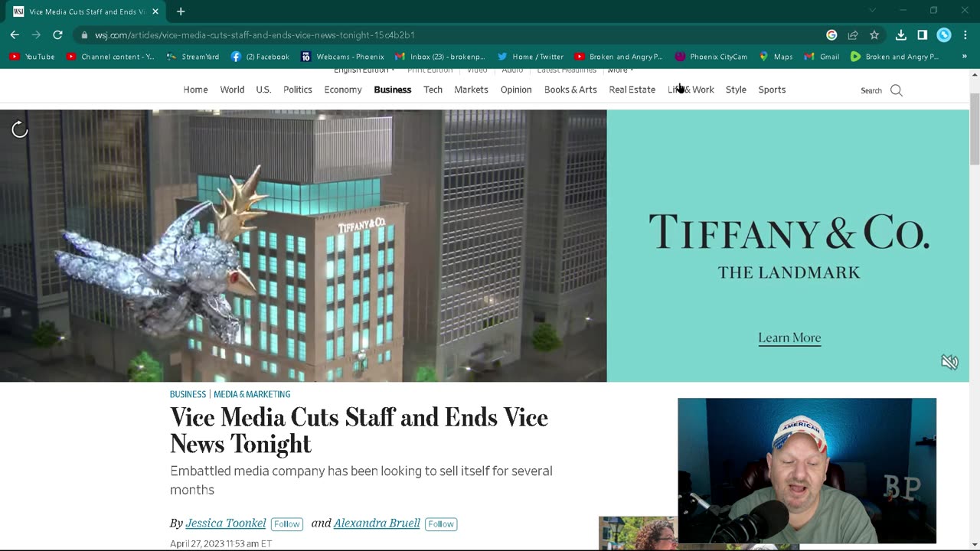Unmute the Tiffany ad video
Viewport: 980px width, 551px height.
[x=949, y=362]
